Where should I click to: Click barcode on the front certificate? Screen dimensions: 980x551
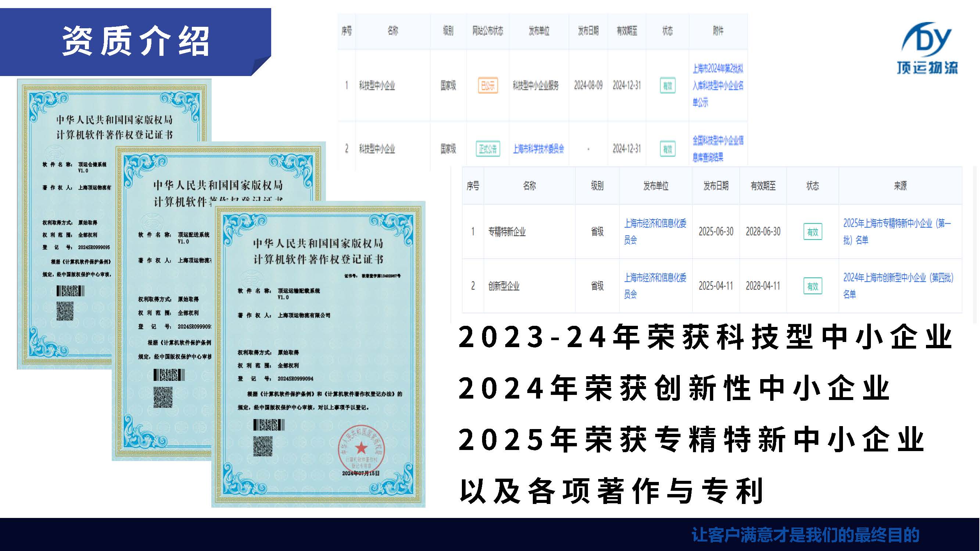point(269,425)
